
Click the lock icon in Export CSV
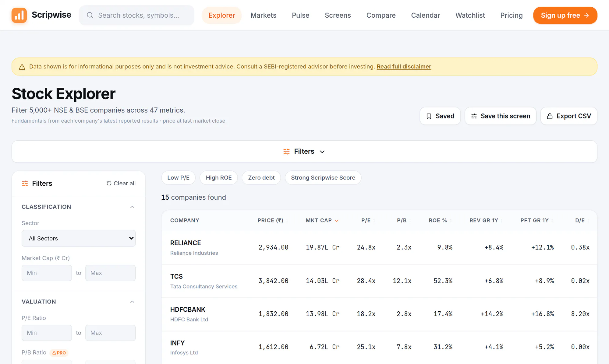[550, 116]
